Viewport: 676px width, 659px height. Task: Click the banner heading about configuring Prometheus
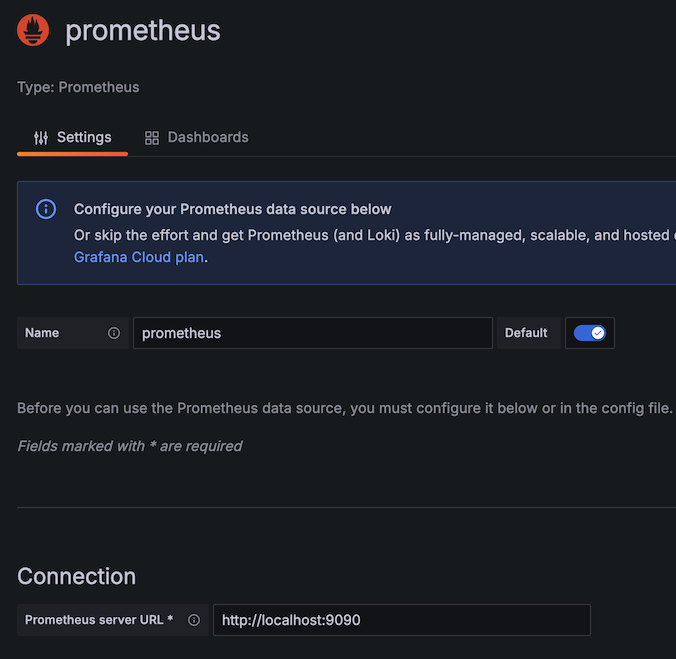point(233,209)
